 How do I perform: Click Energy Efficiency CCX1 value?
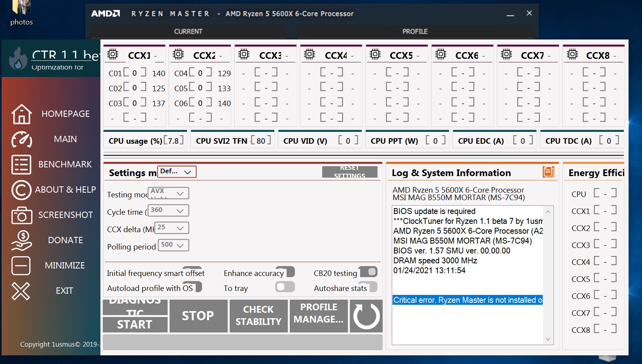point(605,211)
